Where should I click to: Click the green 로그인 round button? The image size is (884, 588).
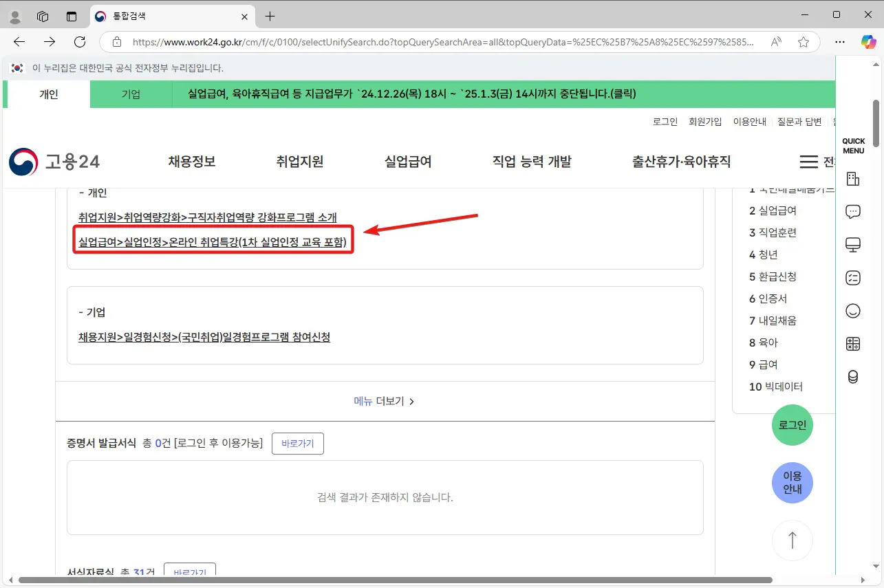pyautogui.click(x=793, y=425)
